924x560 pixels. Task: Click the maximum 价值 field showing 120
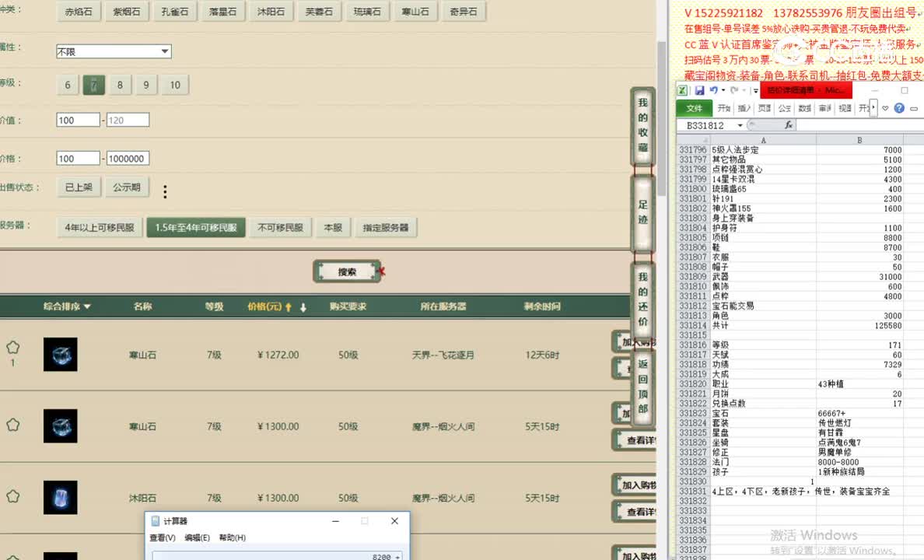128,121
